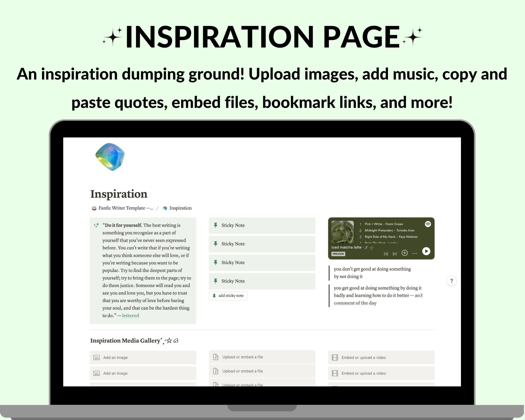This screenshot has height=420, width=525.
Task: Click the add sticky note button
Action: tap(228, 296)
